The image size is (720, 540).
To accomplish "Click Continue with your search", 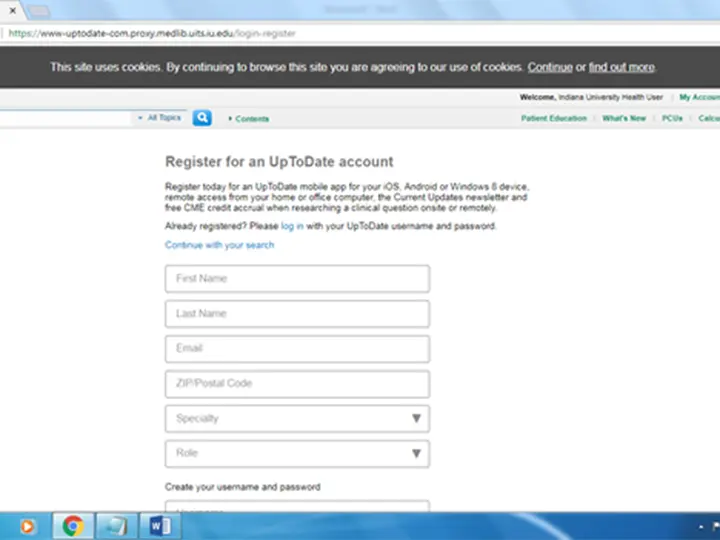I will [219, 245].
